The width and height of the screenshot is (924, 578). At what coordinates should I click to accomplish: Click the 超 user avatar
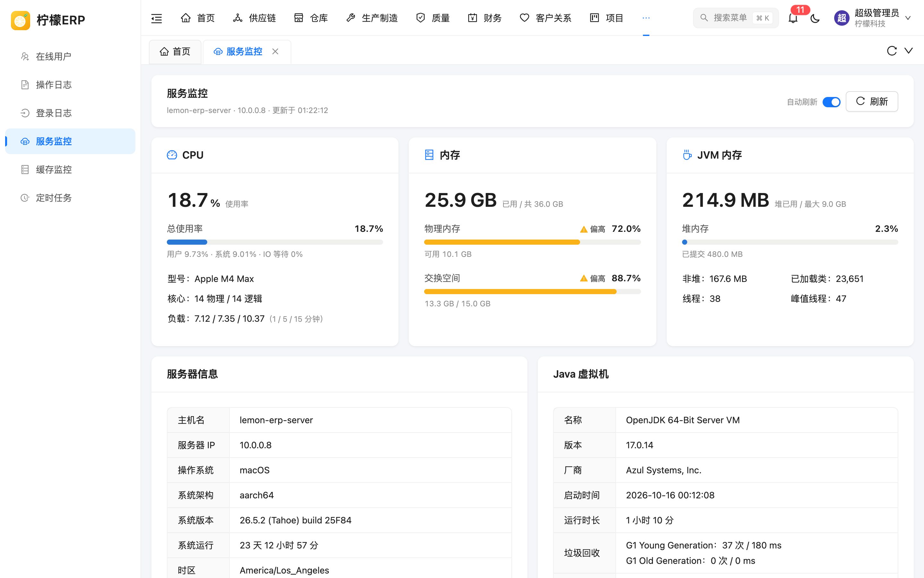pos(842,18)
